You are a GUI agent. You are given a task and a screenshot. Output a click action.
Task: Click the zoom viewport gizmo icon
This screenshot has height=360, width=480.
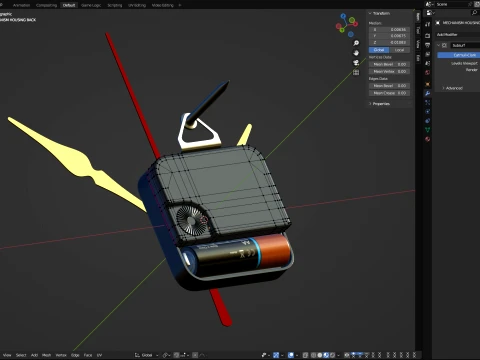356,43
